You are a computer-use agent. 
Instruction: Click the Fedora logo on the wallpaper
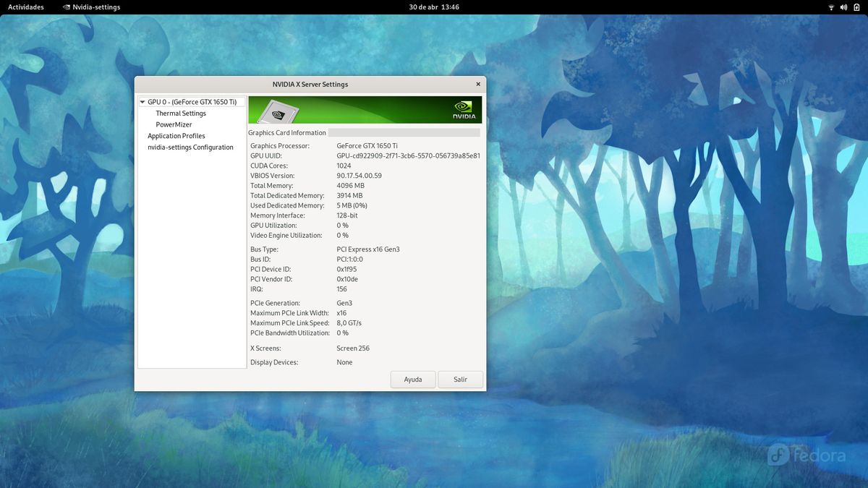(807, 455)
